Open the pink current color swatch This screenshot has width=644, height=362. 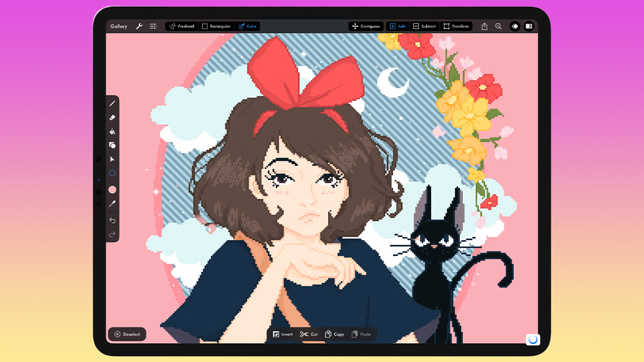(112, 190)
